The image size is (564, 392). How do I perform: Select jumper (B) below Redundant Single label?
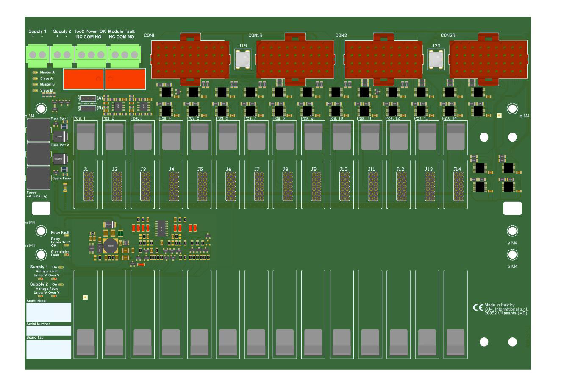(88, 108)
